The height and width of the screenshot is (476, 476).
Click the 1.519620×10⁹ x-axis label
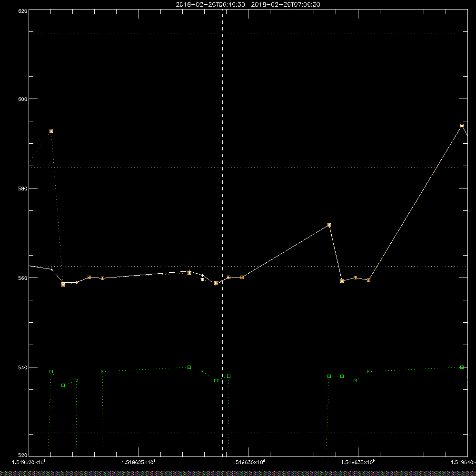point(29,462)
